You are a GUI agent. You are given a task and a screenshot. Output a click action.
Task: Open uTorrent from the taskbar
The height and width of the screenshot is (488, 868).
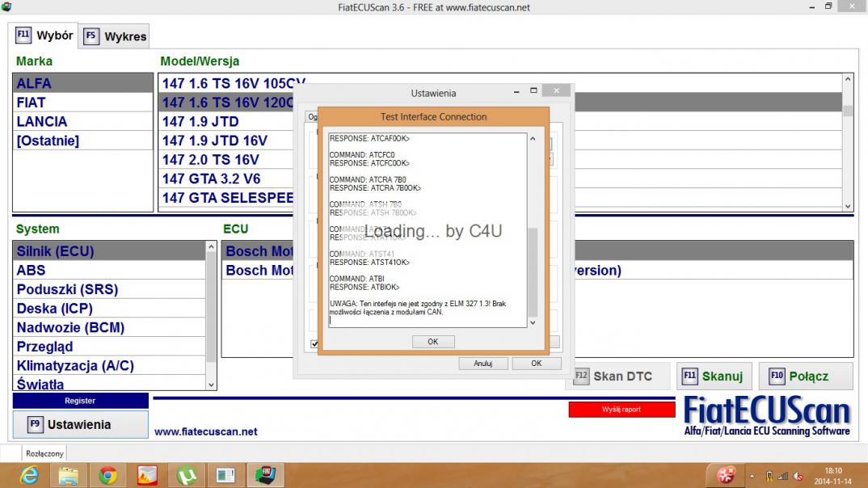point(187,475)
